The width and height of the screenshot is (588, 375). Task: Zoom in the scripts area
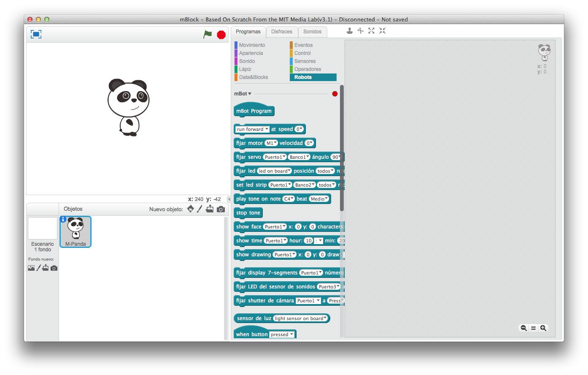543,328
